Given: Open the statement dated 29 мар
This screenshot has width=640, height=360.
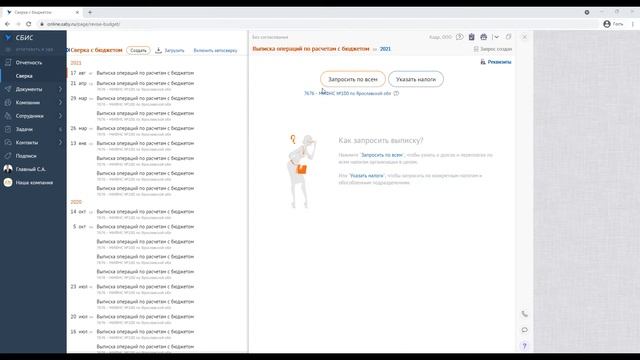Looking at the screenshot, I should pos(157,101).
